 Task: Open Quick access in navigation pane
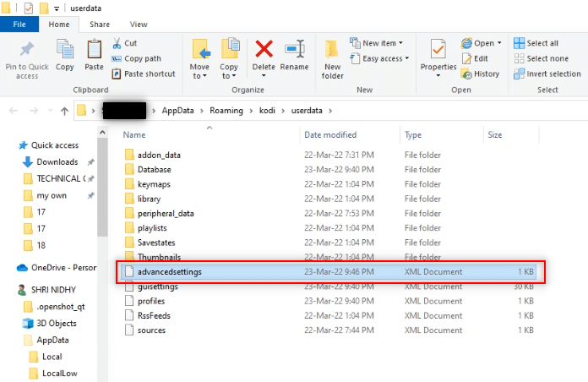coord(55,145)
